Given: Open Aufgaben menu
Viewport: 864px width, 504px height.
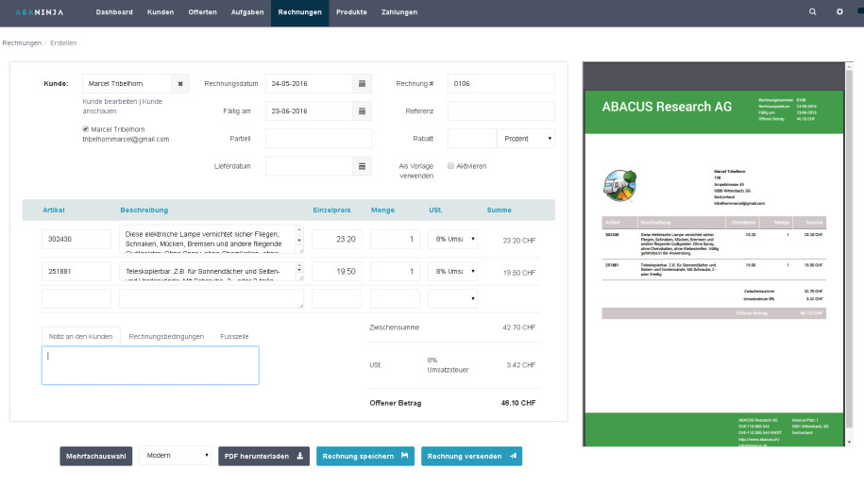Looking at the screenshot, I should (247, 12).
